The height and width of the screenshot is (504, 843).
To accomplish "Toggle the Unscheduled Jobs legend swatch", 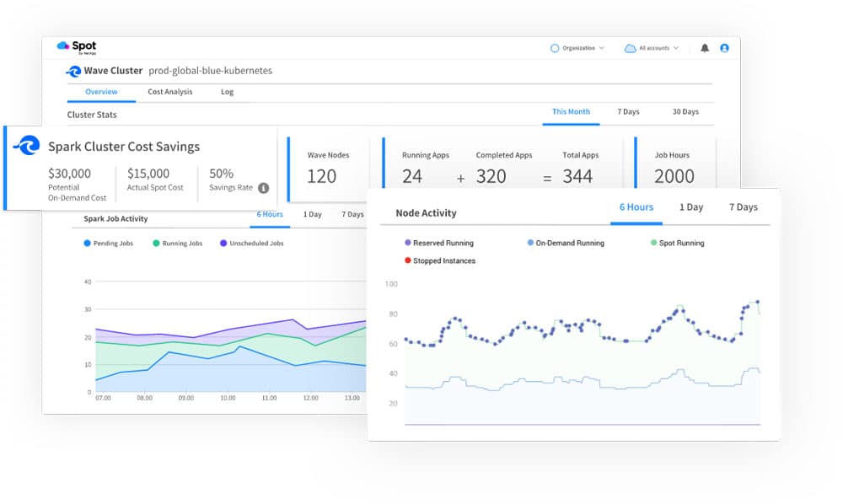I will (223, 244).
